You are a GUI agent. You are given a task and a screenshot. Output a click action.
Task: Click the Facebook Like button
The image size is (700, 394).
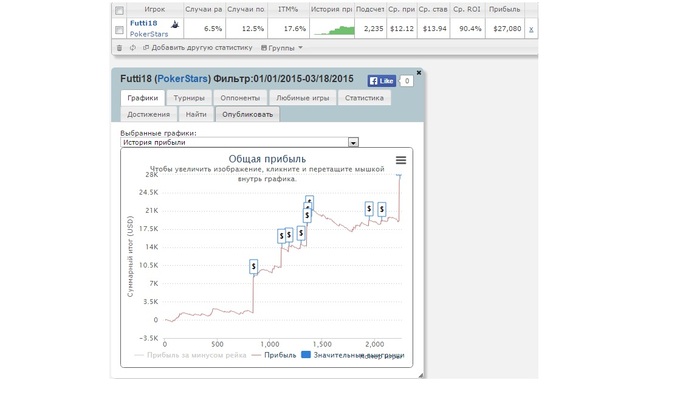click(382, 81)
